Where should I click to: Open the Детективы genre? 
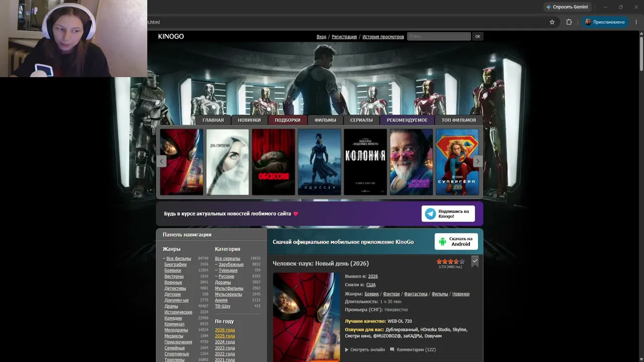(x=175, y=289)
